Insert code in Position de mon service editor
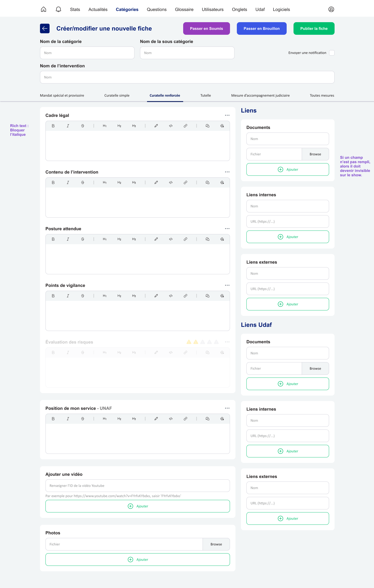 [x=171, y=419]
